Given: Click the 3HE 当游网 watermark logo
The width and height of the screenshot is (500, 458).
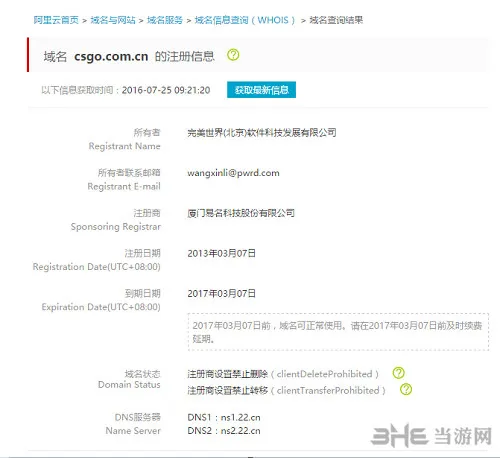Looking at the screenshot, I should point(431,436).
